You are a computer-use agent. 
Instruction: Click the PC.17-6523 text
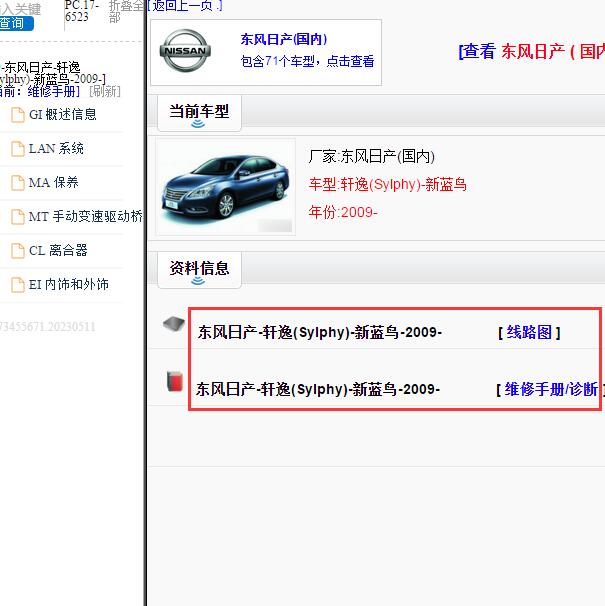click(x=82, y=11)
